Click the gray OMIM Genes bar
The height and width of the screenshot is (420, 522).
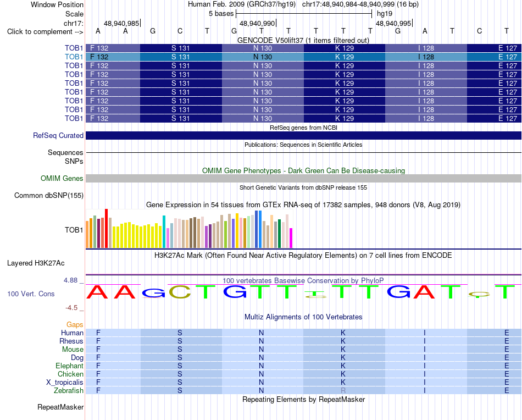pyautogui.click(x=303, y=179)
